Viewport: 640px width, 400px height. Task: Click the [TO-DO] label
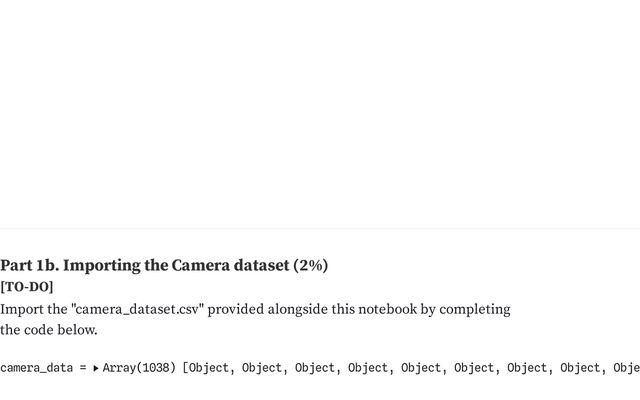pyautogui.click(x=27, y=288)
